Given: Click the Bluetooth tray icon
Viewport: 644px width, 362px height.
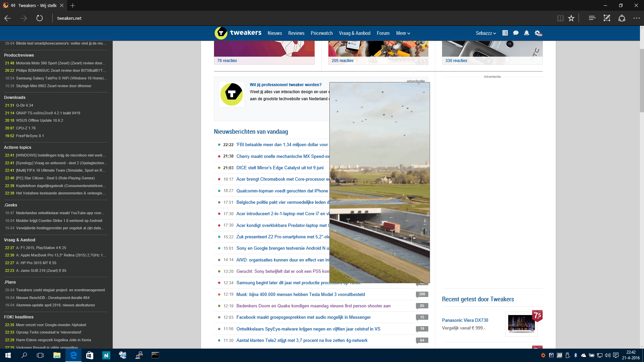Looking at the screenshot, I should pyautogui.click(x=576, y=355).
